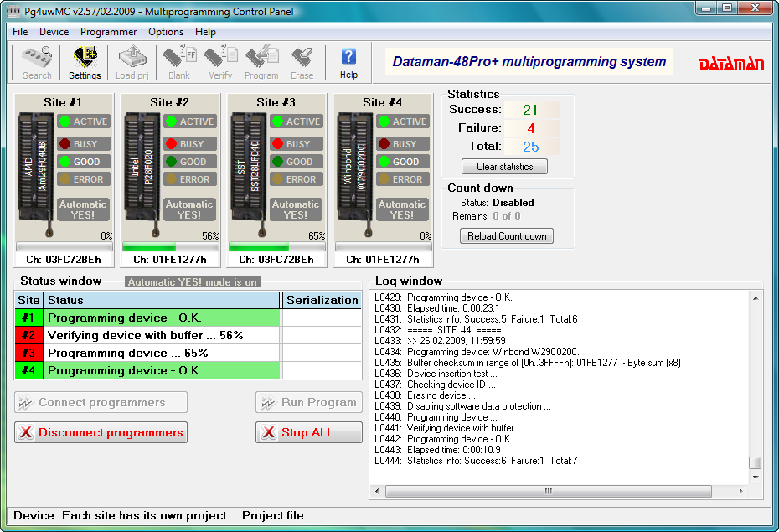Toggle Automatic YES! on Site #1
779x532 pixels.
pos(83,209)
